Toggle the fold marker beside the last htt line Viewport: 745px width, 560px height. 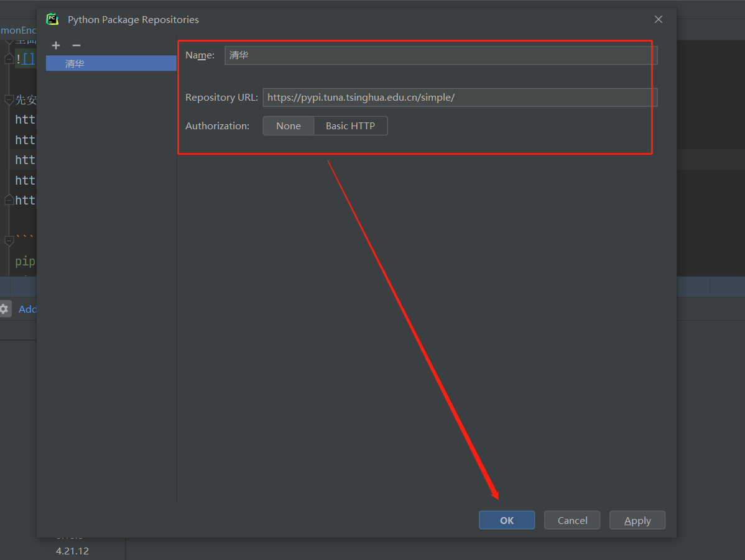[x=9, y=200]
